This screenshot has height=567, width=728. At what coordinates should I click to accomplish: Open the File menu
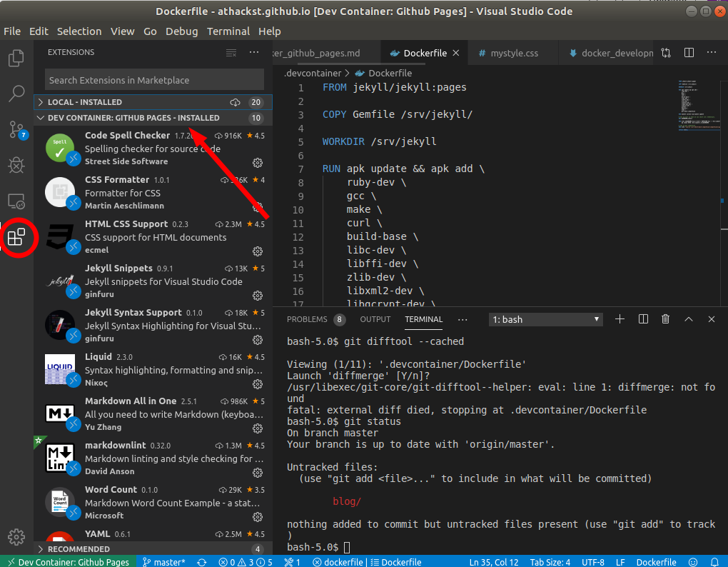[x=12, y=31]
